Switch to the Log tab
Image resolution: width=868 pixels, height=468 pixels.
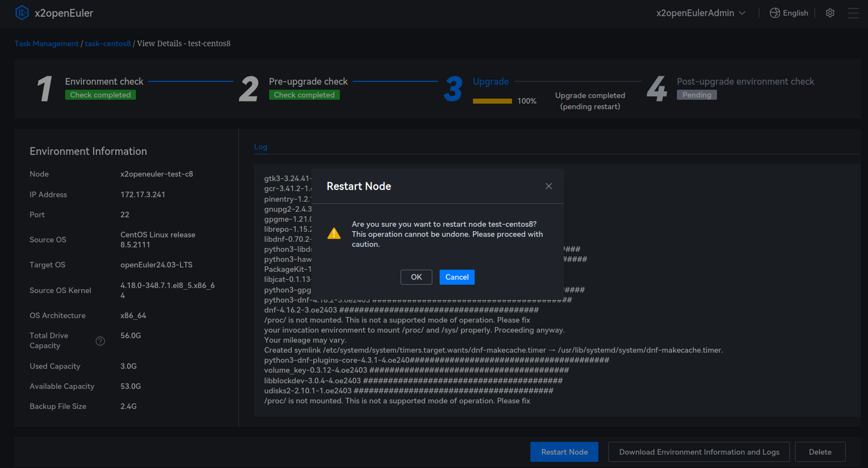coord(261,147)
